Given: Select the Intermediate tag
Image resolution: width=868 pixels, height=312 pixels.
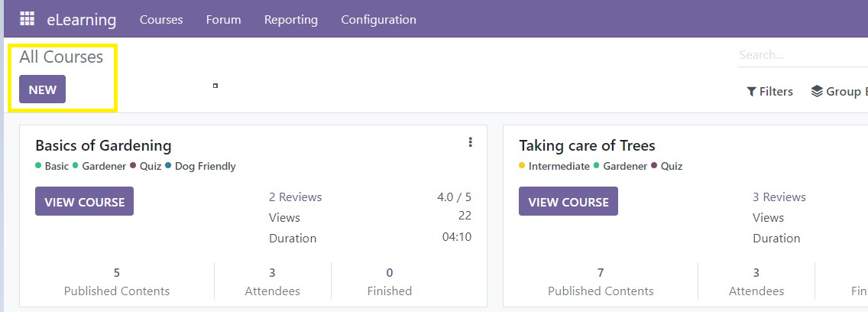Looking at the screenshot, I should point(555,166).
